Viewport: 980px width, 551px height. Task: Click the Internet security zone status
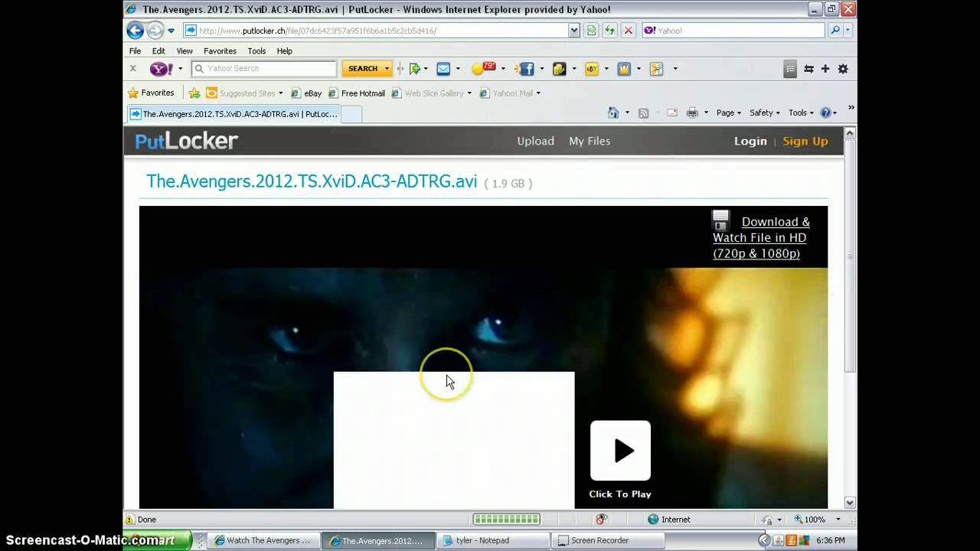click(x=669, y=519)
